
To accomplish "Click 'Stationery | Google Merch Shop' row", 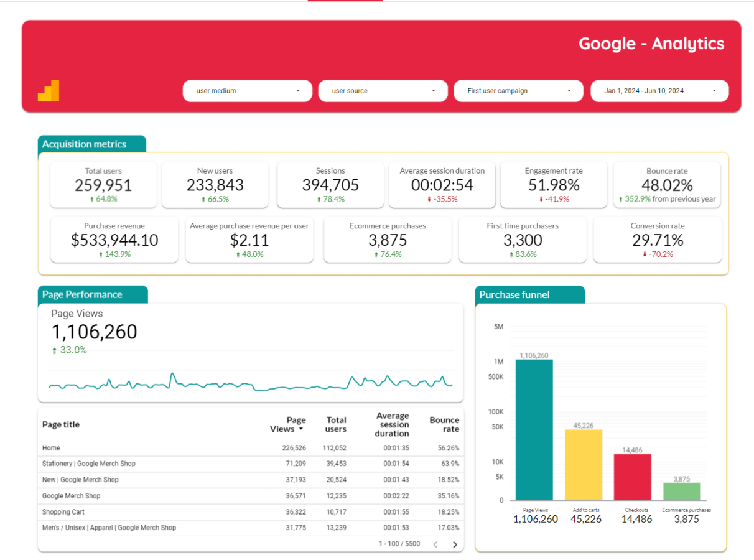I will 251,464.
